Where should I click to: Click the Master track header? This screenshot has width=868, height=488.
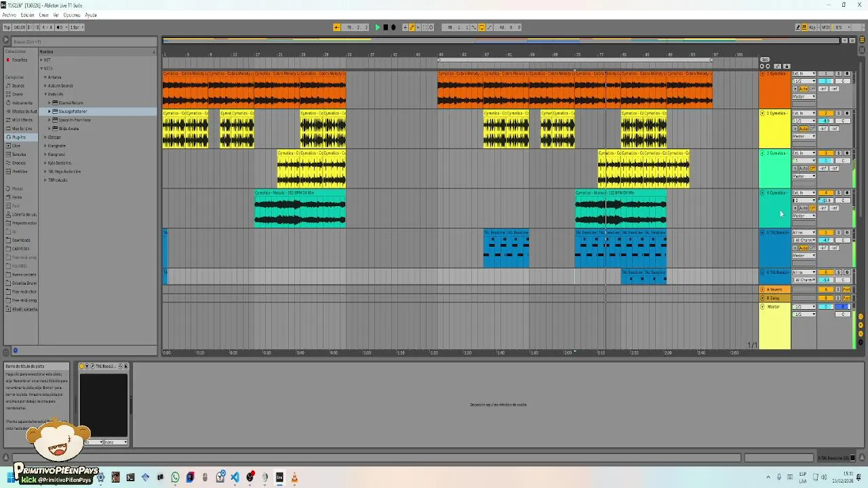[774, 325]
